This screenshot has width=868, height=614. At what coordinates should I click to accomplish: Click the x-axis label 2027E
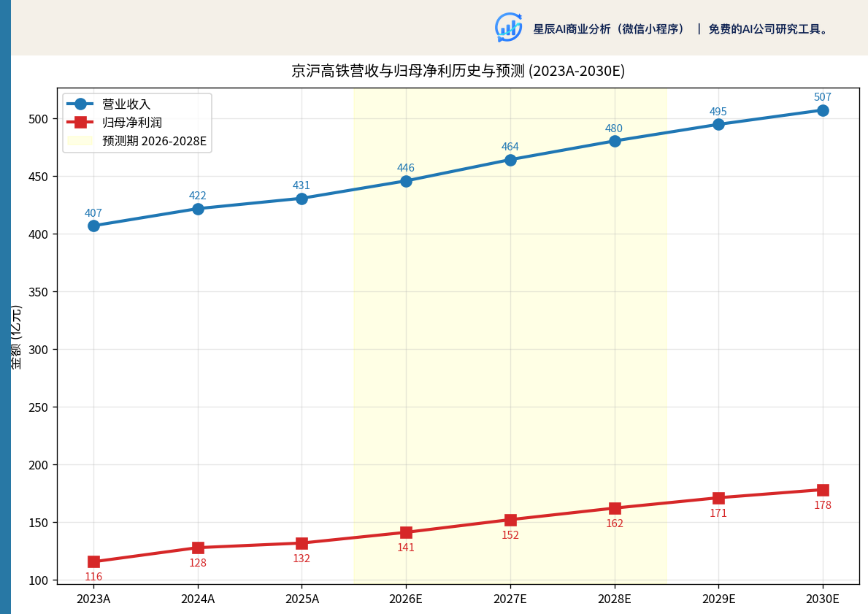(x=510, y=599)
